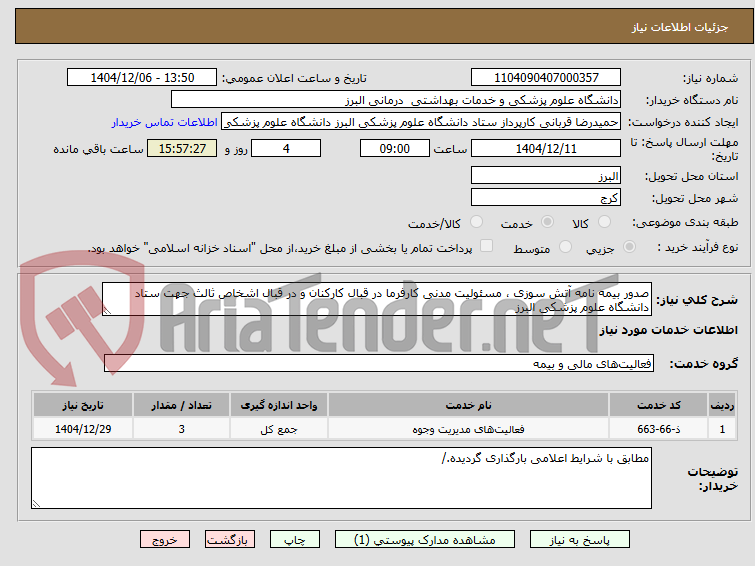755x566 pixels.
Task: Click the resize grip of the شرح کلی نیاز textarea
Action: point(107,311)
